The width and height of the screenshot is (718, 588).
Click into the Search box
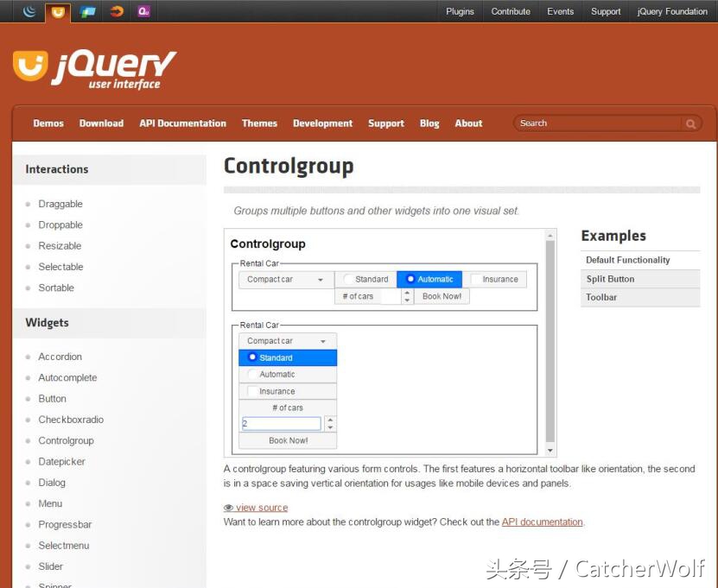pos(600,123)
